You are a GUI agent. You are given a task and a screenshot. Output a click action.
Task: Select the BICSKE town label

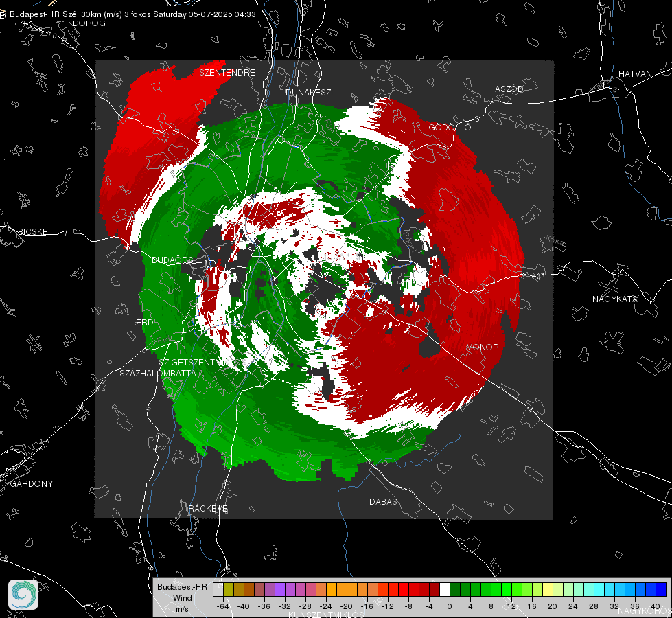pos(32,231)
